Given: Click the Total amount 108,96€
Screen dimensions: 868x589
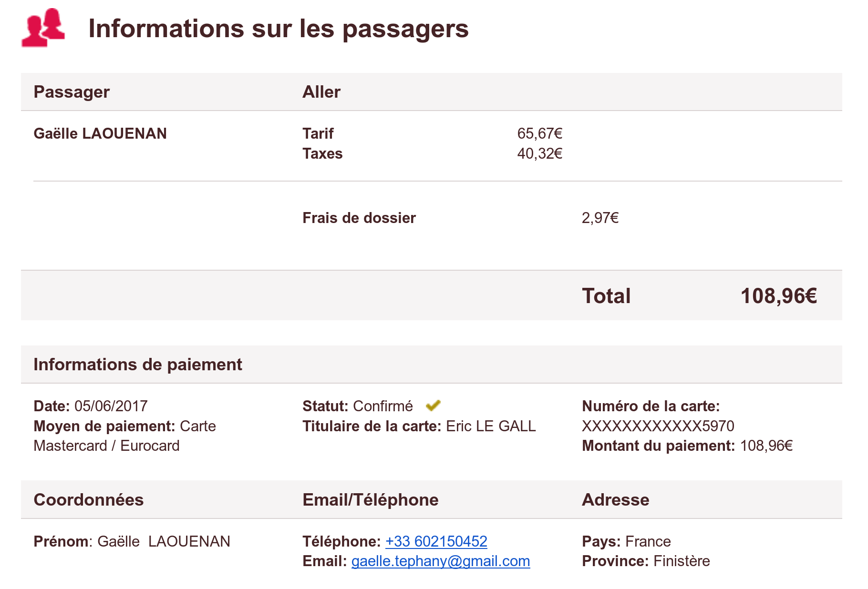Looking at the screenshot, I should [x=778, y=296].
